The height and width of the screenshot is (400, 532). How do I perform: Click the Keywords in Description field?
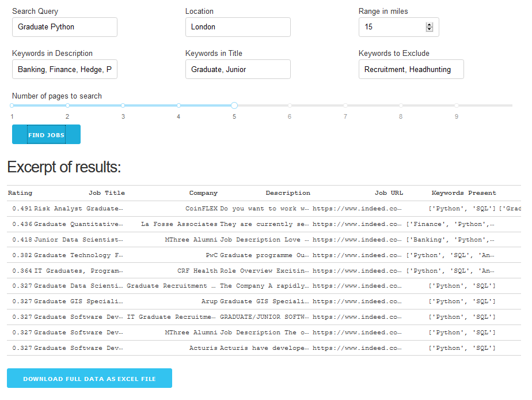coord(64,69)
